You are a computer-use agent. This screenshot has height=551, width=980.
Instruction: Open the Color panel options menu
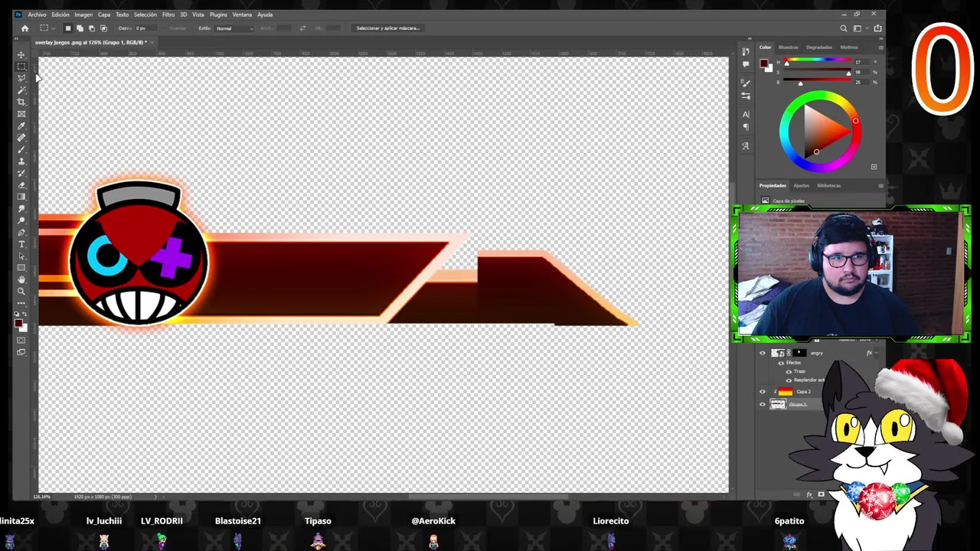(x=880, y=47)
